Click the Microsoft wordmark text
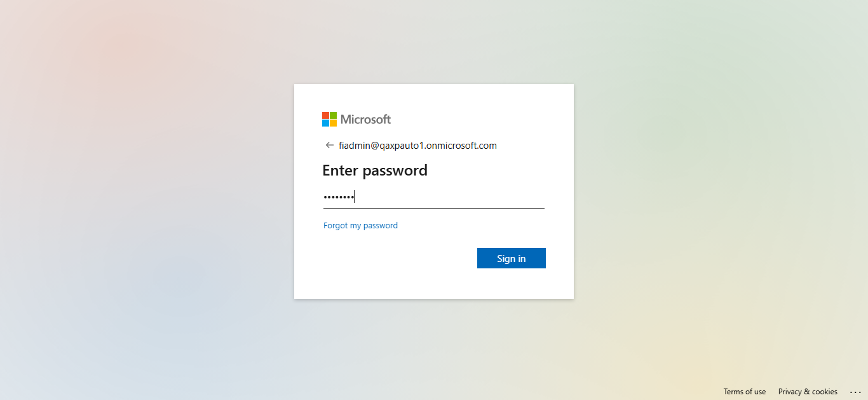This screenshot has width=868, height=400. 365,120
